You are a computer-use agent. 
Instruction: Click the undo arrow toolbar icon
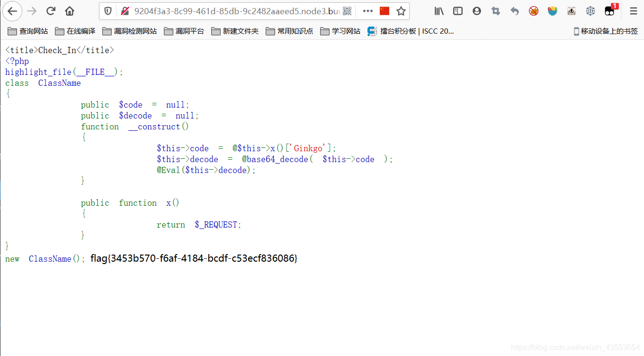pyautogui.click(x=515, y=11)
